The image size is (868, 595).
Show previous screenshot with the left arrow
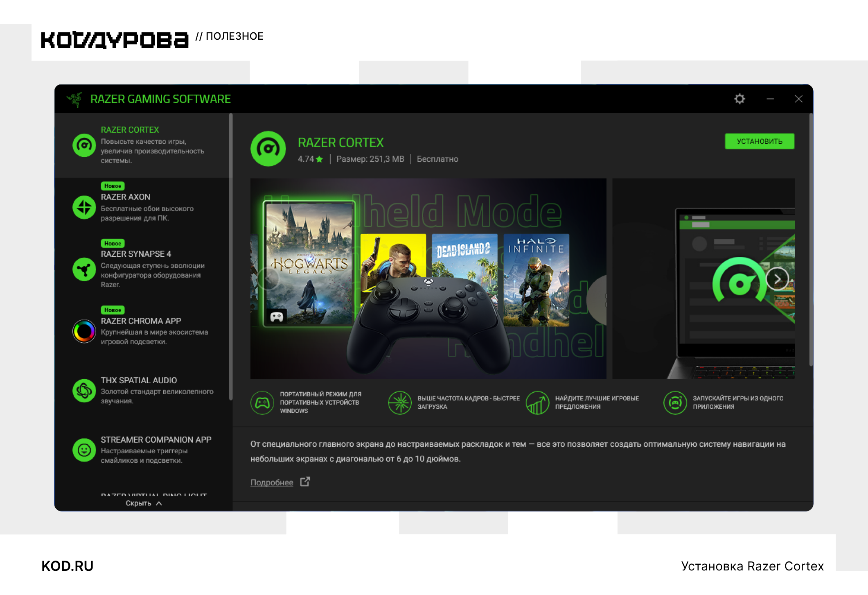point(268,279)
